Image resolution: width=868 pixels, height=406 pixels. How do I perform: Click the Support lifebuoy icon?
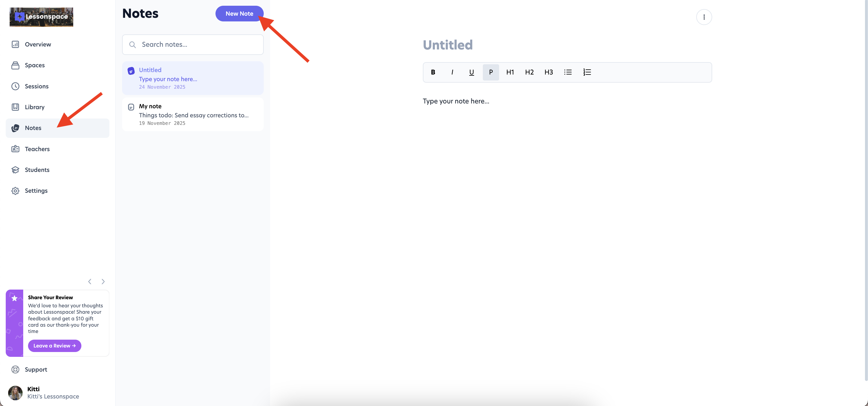click(x=15, y=370)
